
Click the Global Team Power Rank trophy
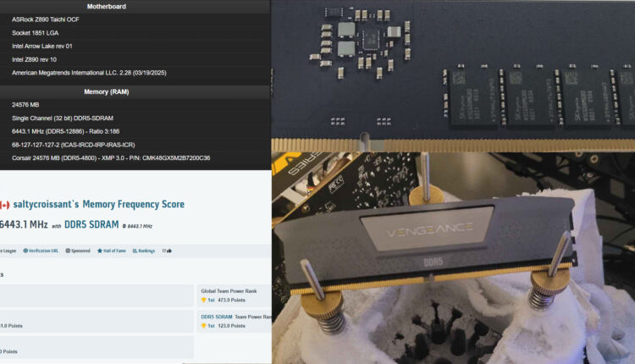pos(204,300)
